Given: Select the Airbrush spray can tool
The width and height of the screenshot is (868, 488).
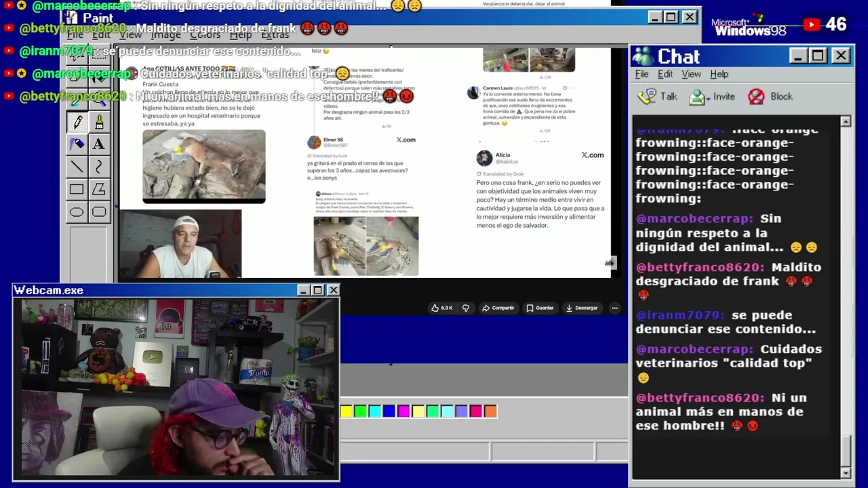Looking at the screenshot, I should [x=77, y=144].
